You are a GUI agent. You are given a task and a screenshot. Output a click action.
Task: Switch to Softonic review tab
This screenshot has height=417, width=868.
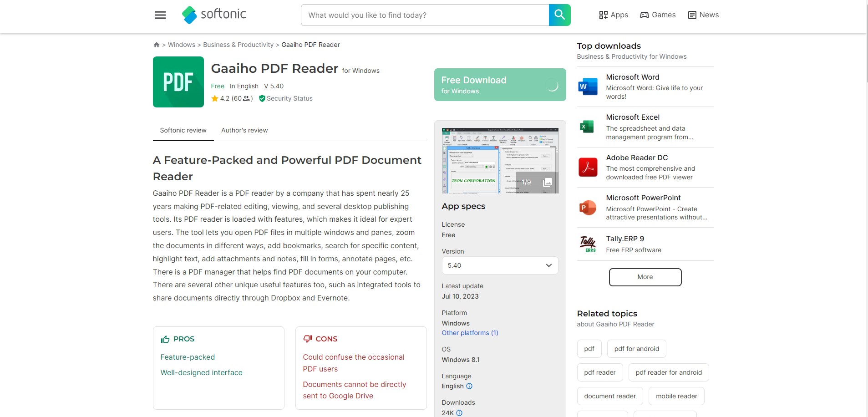coord(183,131)
